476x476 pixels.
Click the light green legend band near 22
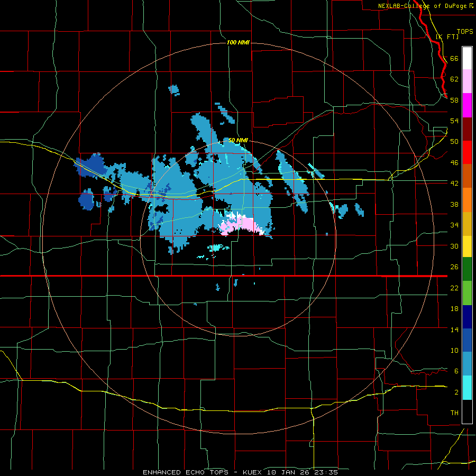tap(467, 293)
